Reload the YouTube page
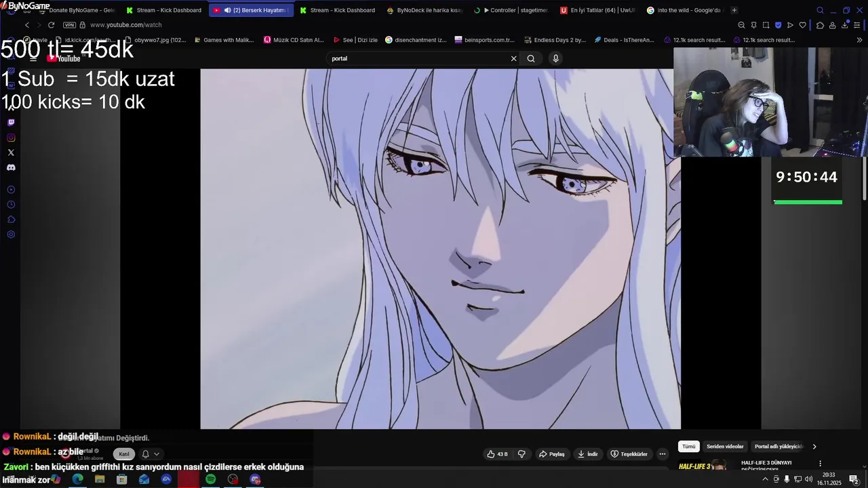The height and width of the screenshot is (488, 868). (51, 25)
